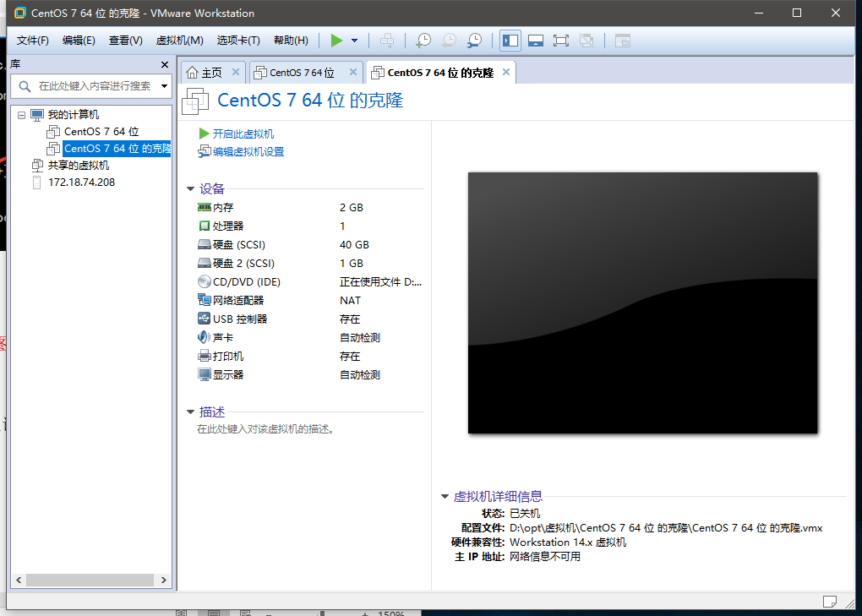
Task: Close the 库 library panel
Action: tap(165, 64)
